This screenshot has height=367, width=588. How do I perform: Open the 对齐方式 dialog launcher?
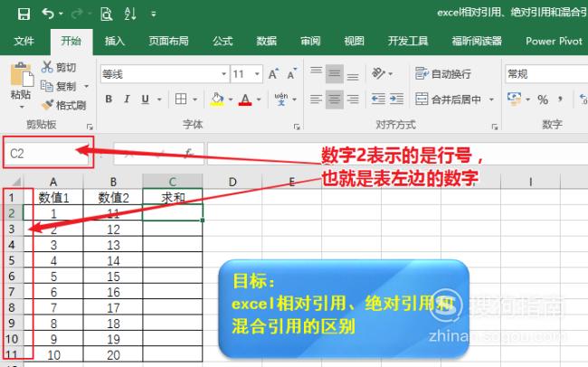pyautogui.click(x=494, y=127)
